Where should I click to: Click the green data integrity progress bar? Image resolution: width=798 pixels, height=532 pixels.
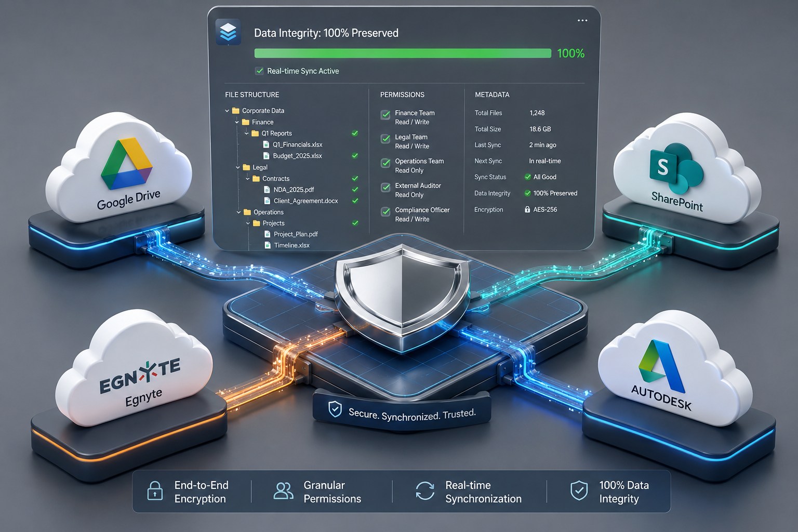click(403, 53)
